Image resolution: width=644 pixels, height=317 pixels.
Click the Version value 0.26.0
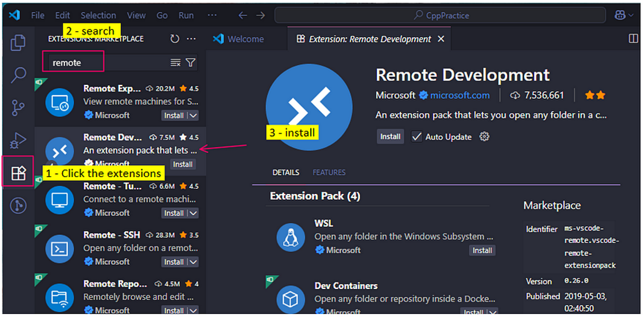pyautogui.click(x=576, y=281)
